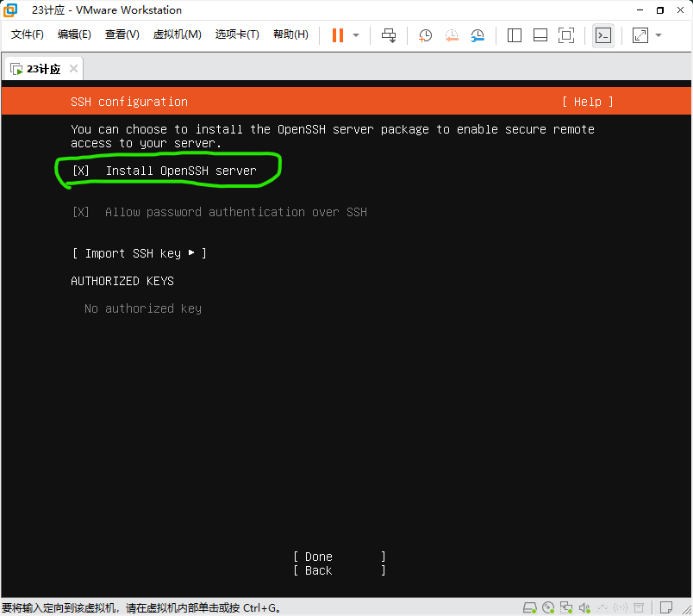This screenshot has width=693, height=616.
Task: Minimize the VMware Workstation window
Action: point(640,9)
